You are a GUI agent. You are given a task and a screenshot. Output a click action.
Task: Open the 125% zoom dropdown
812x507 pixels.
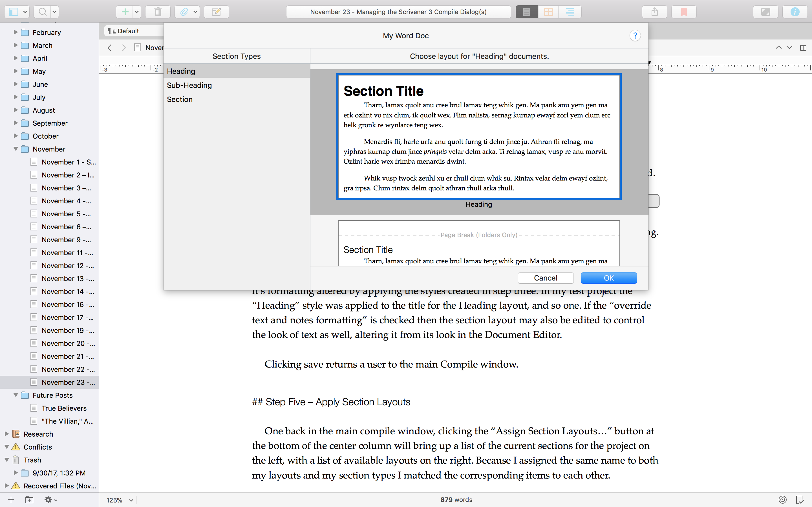coord(120,500)
